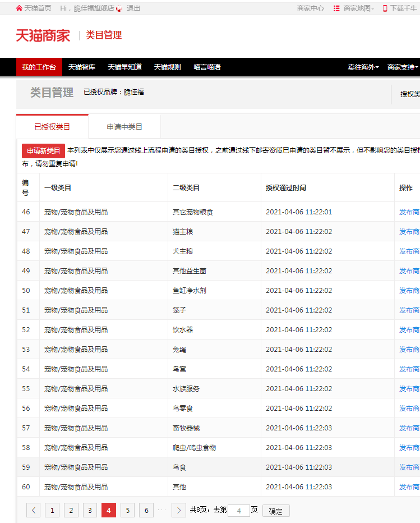
Task: Go to page 1
Action: pyautogui.click(x=52, y=510)
